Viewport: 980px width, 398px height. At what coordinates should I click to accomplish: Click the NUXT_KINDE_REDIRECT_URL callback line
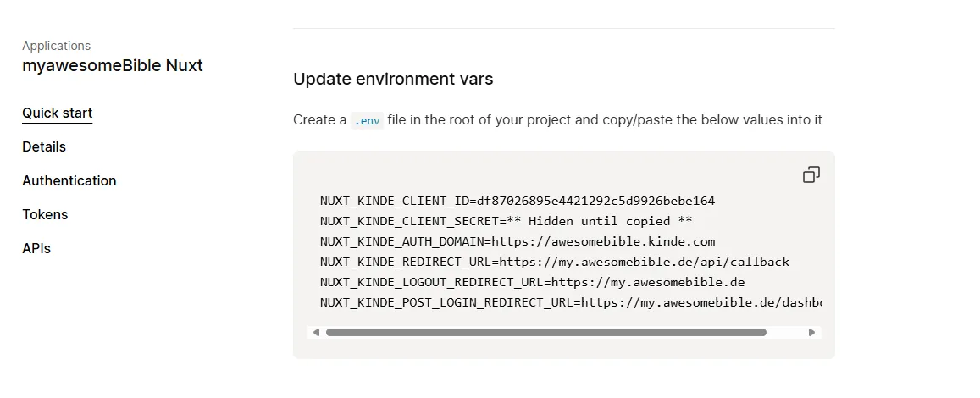554,263
